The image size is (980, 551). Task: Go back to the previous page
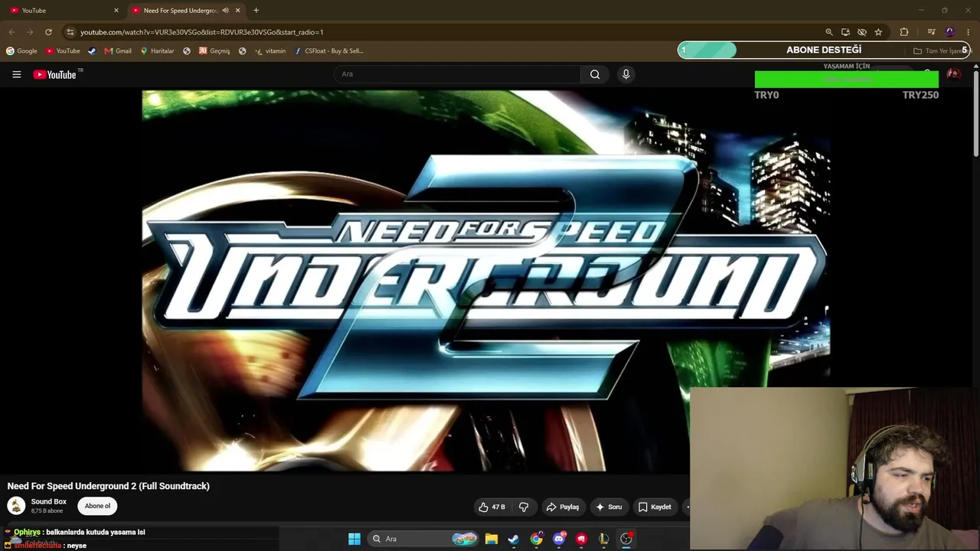click(x=11, y=32)
